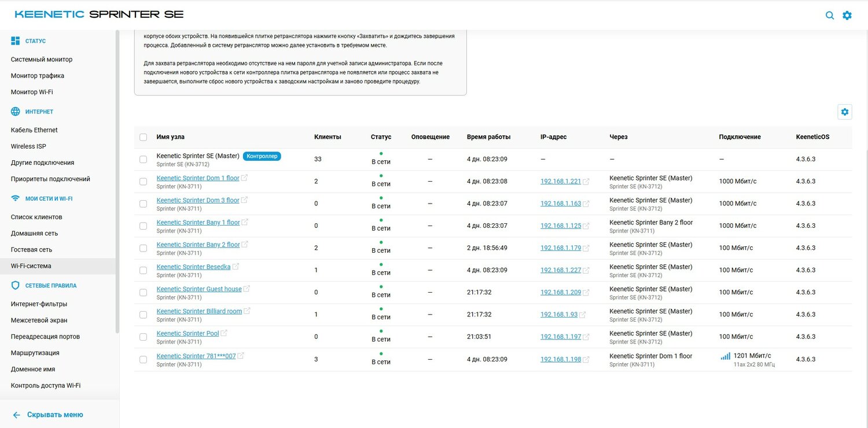The width and height of the screenshot is (868, 428).
Task: Open external link icon beside Keenetic Sprinter Guest house
Action: 247,289
